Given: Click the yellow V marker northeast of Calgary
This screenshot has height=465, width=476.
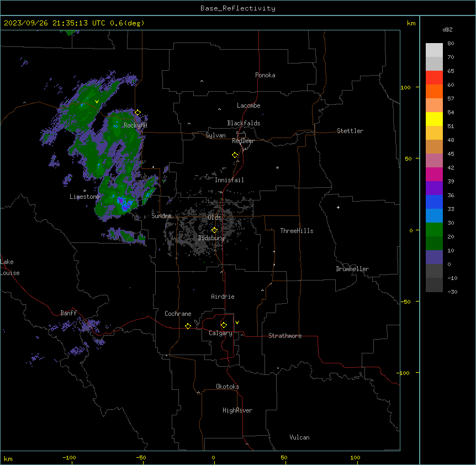Looking at the screenshot, I should point(237,323).
